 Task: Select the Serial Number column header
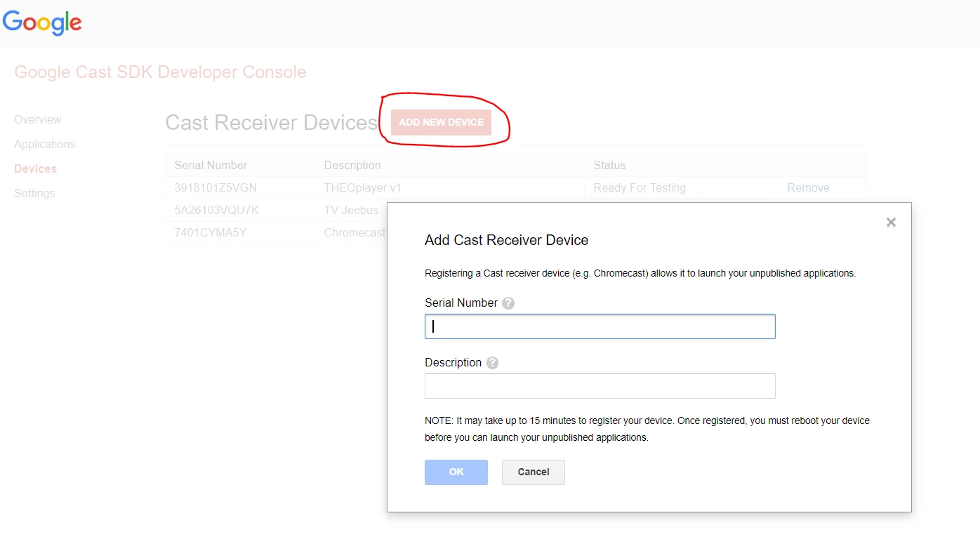(211, 165)
